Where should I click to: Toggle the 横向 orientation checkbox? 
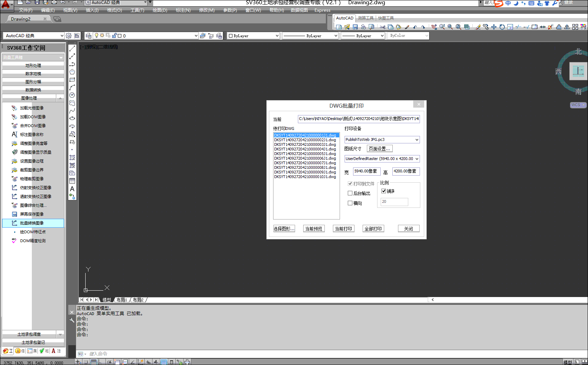350,203
